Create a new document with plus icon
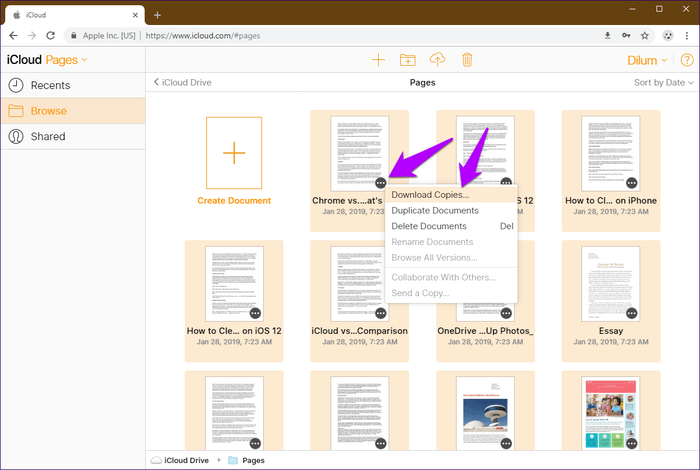The height and width of the screenshot is (470, 700). (x=378, y=60)
